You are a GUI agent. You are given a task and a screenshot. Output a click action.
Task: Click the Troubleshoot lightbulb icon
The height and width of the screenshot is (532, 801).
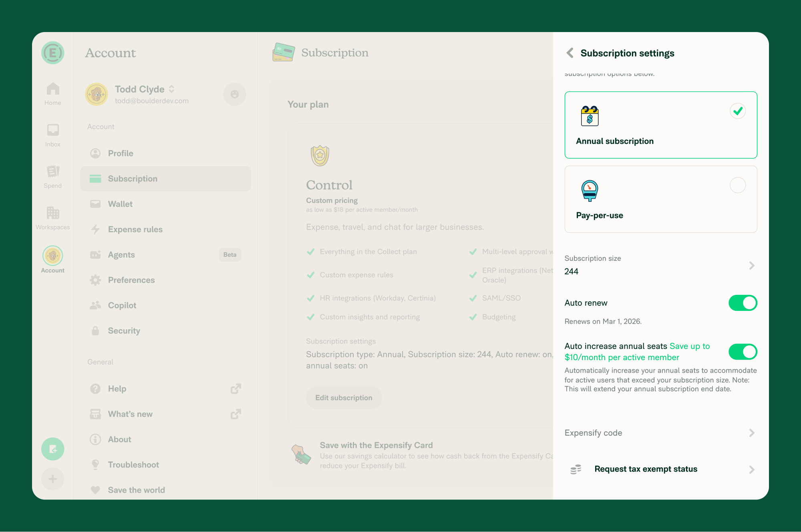tap(95, 465)
